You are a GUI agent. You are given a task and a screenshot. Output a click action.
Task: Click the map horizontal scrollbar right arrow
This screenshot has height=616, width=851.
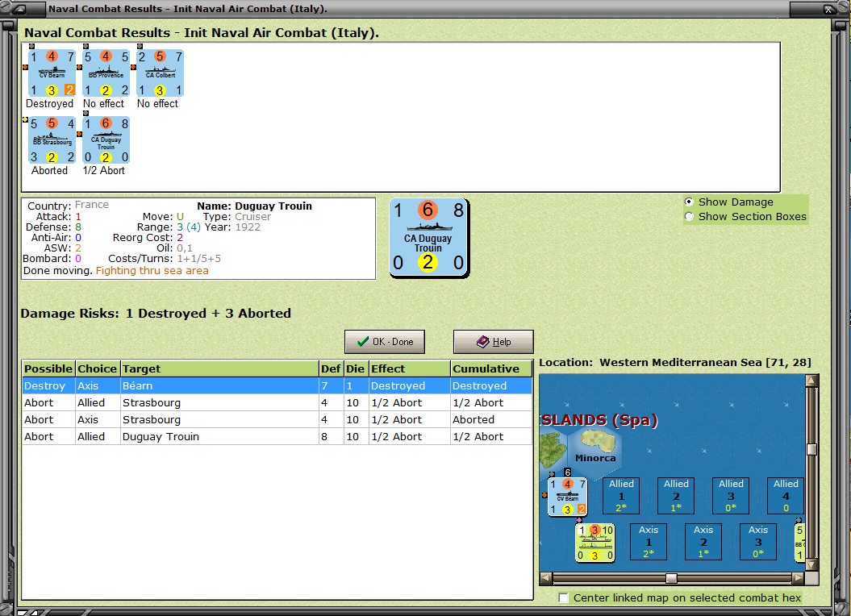(798, 578)
